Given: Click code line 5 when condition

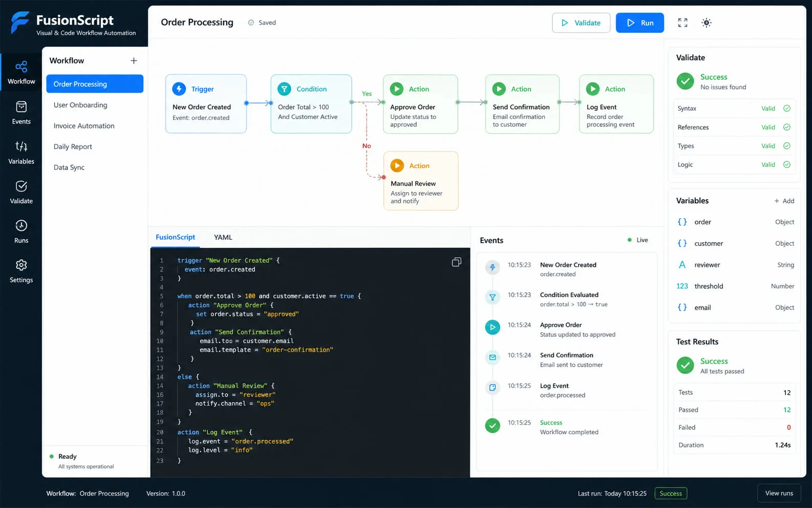Looking at the screenshot, I should [x=269, y=296].
